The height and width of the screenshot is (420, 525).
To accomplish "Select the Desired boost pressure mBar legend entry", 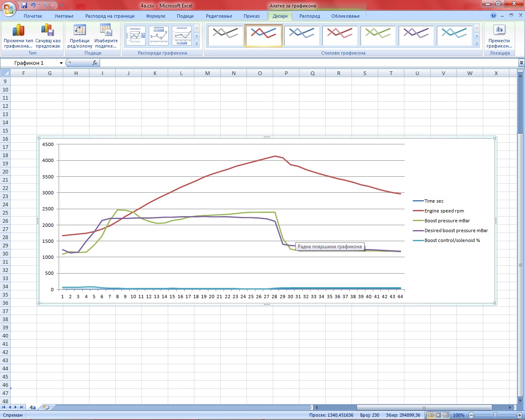I will [450, 231].
